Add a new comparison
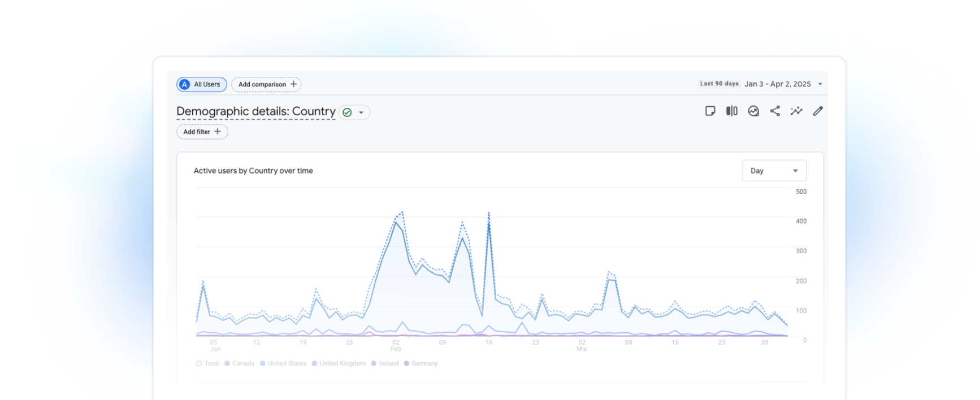 (x=266, y=84)
